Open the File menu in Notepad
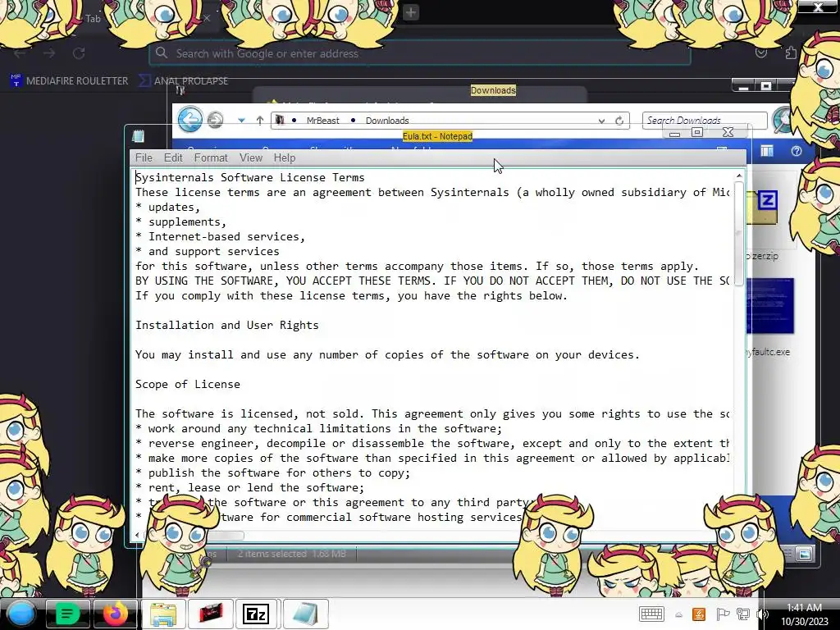Image resolution: width=840 pixels, height=630 pixels. (144, 157)
